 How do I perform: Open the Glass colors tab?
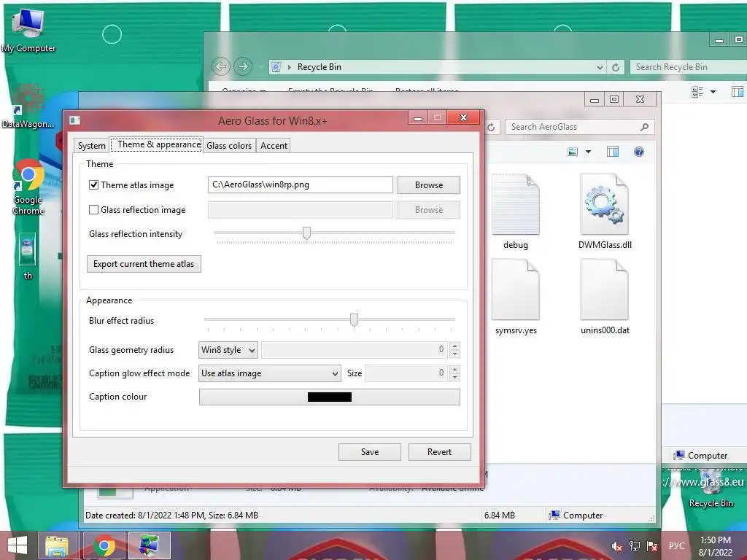229,146
